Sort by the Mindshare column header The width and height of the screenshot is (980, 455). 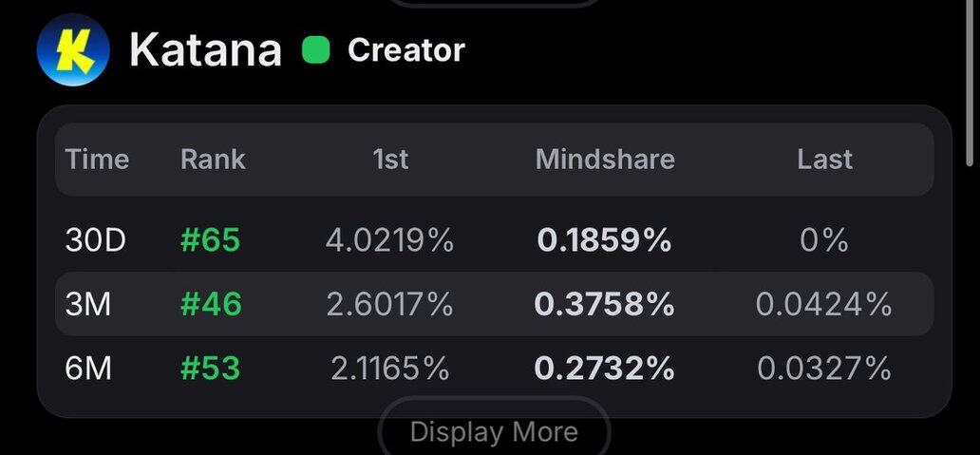(x=605, y=160)
